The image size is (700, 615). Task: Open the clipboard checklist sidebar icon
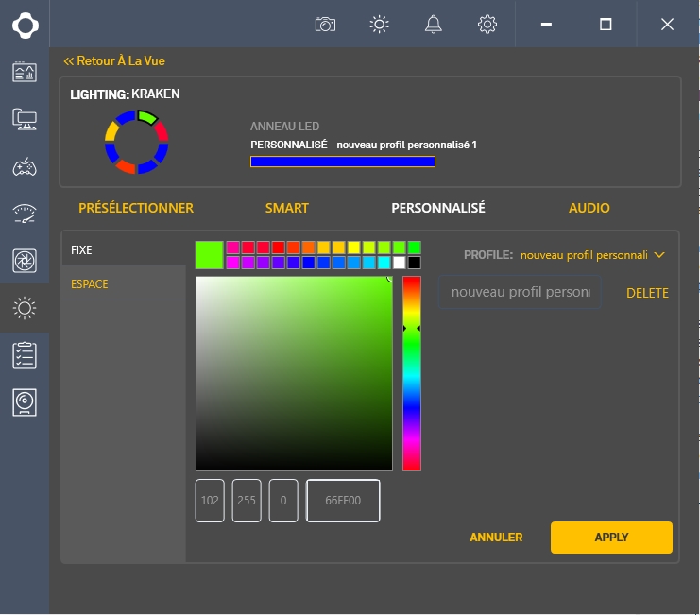tap(25, 355)
